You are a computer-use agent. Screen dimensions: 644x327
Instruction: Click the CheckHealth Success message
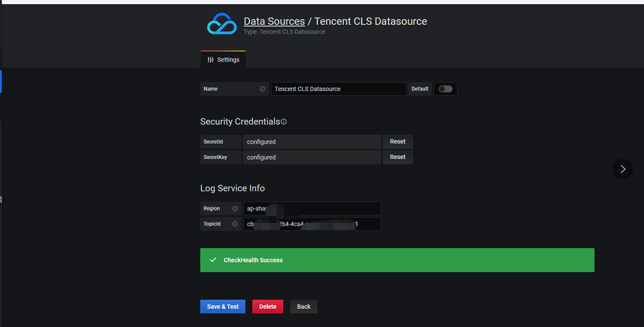(253, 260)
